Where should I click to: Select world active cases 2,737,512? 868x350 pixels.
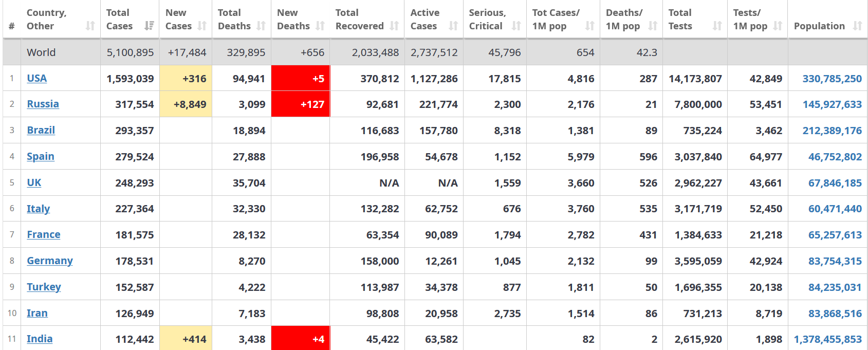coord(434,52)
